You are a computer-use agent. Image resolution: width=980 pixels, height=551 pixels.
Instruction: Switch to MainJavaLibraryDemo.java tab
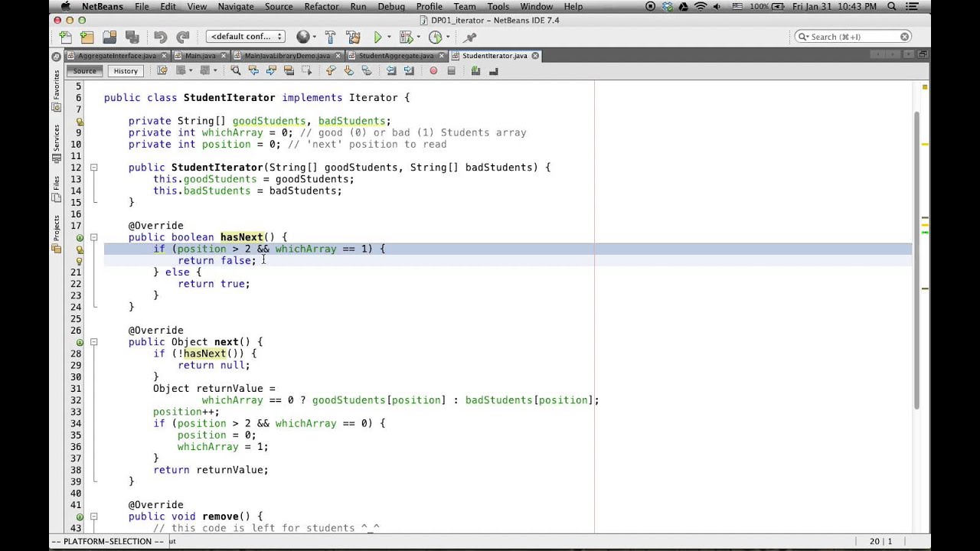tap(287, 56)
